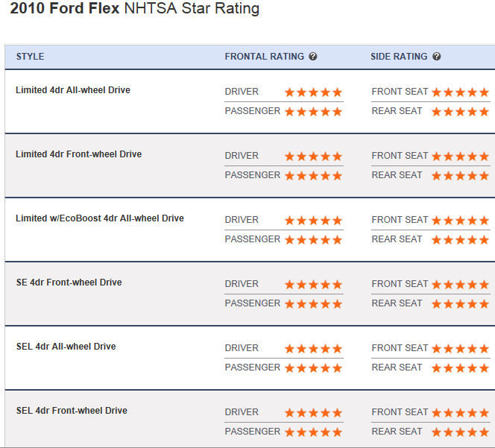This screenshot has width=495, height=448.
Task: Select the Limited 4dr Front-wheel Drive style
Action: tap(78, 154)
